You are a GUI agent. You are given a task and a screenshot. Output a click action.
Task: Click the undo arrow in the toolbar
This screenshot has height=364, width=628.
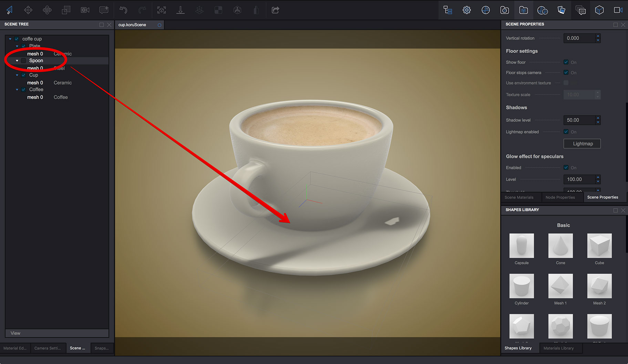pos(123,10)
